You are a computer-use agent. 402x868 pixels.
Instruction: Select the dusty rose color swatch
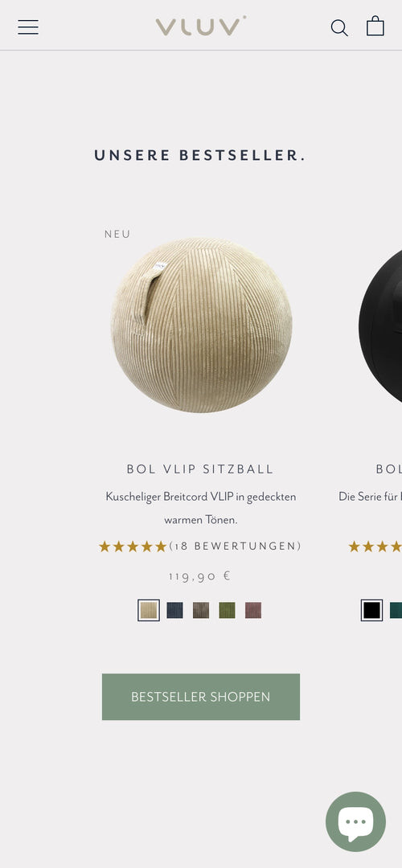pyautogui.click(x=253, y=610)
